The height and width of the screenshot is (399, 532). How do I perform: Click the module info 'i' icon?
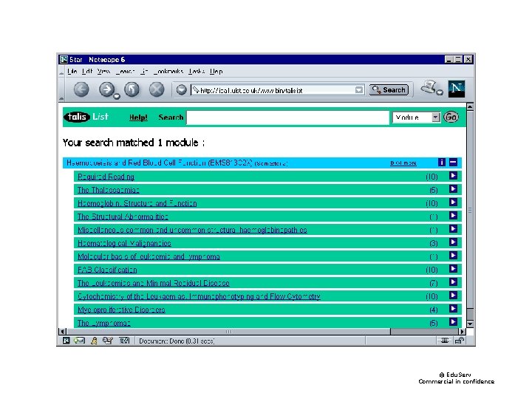[x=441, y=162]
